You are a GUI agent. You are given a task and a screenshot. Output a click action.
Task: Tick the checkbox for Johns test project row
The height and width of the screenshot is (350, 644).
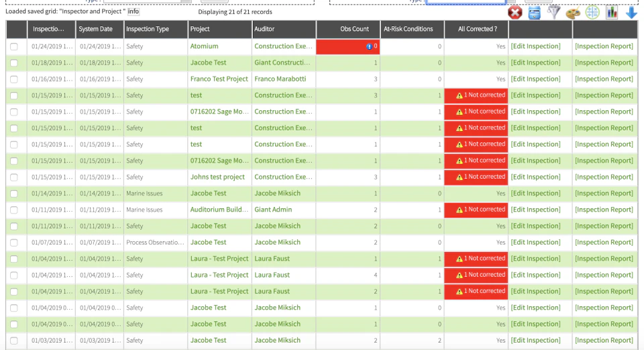14,177
